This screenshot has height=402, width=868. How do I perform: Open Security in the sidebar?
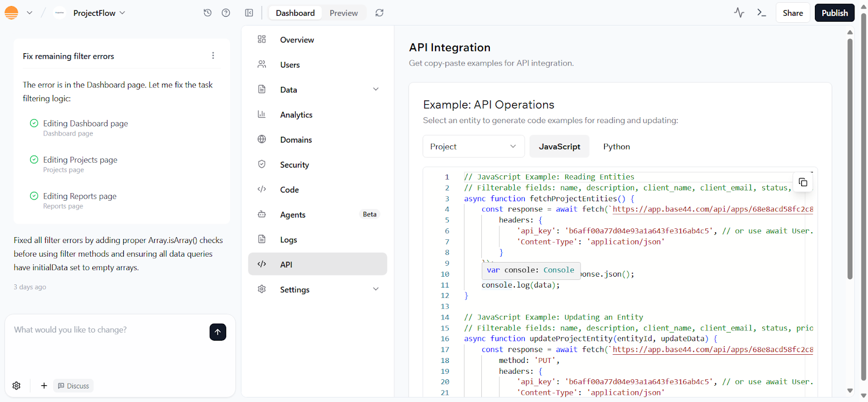pos(317,164)
